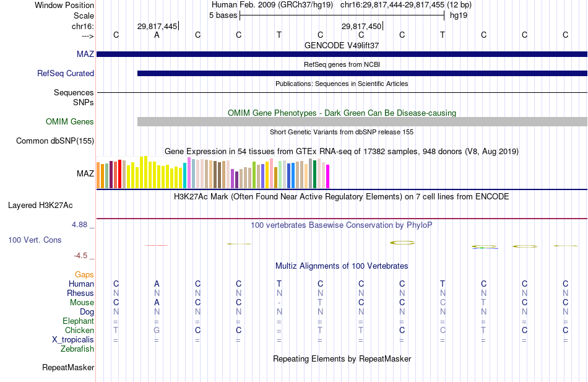Click the Common dbSNP(155) label

pos(55,141)
